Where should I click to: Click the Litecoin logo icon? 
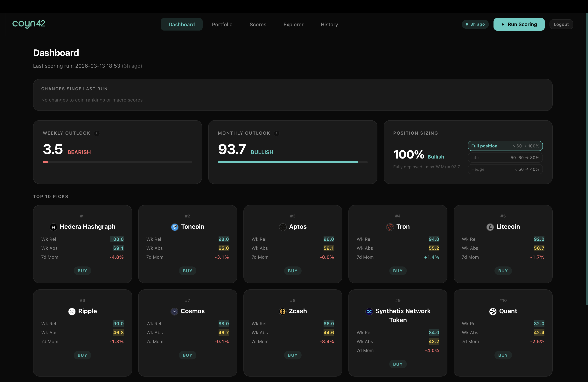click(x=490, y=227)
